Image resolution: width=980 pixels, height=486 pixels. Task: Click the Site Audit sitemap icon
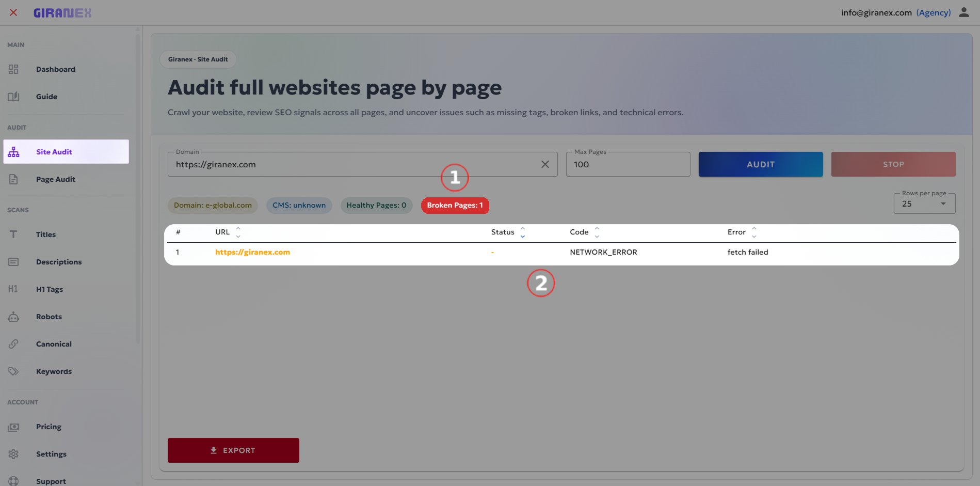pyautogui.click(x=13, y=152)
